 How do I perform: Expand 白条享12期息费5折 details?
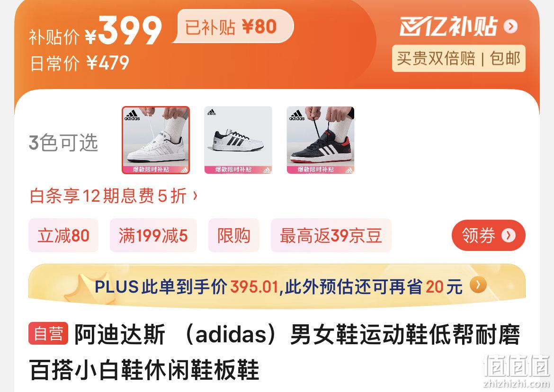114,196
